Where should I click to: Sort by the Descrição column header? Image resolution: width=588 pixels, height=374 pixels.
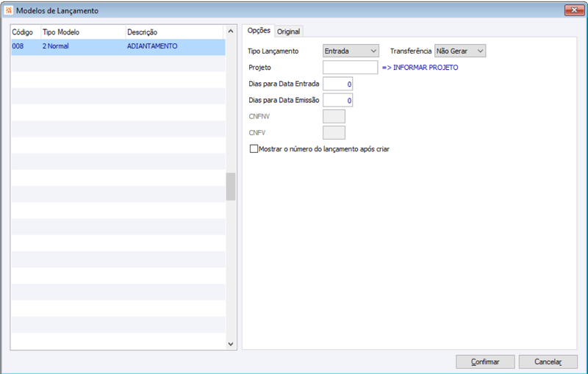174,32
